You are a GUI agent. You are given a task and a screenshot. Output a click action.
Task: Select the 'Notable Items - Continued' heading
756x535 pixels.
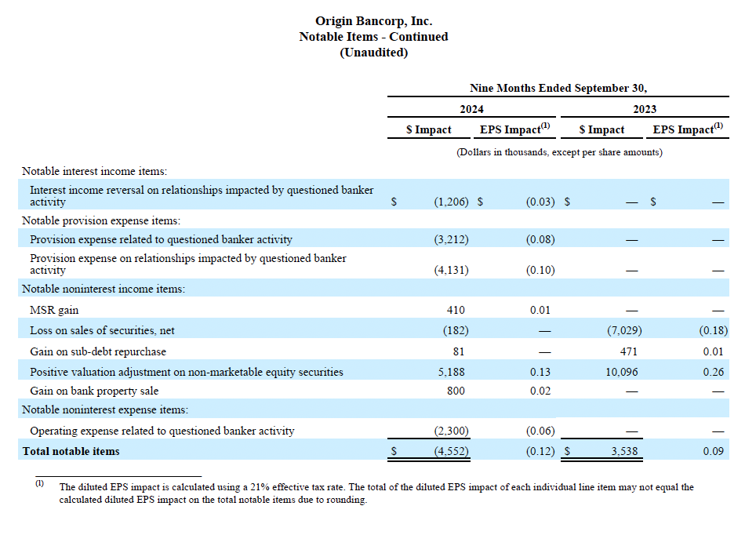[x=373, y=37]
